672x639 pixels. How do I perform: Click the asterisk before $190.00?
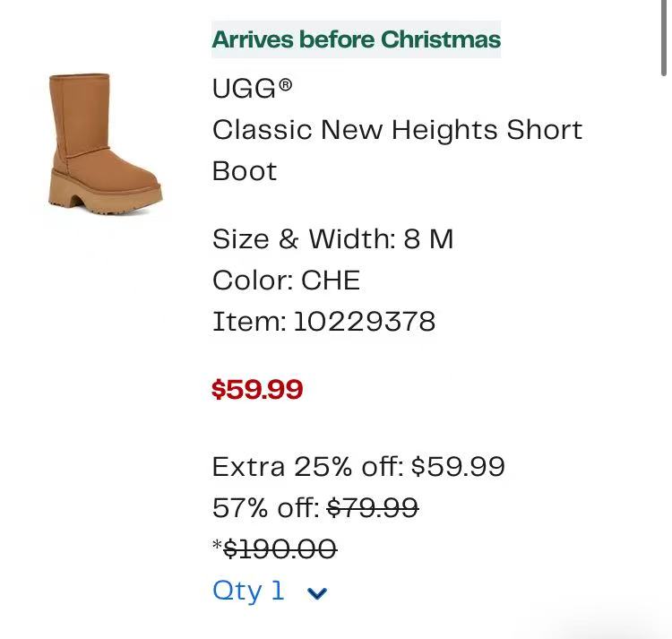click(218, 545)
